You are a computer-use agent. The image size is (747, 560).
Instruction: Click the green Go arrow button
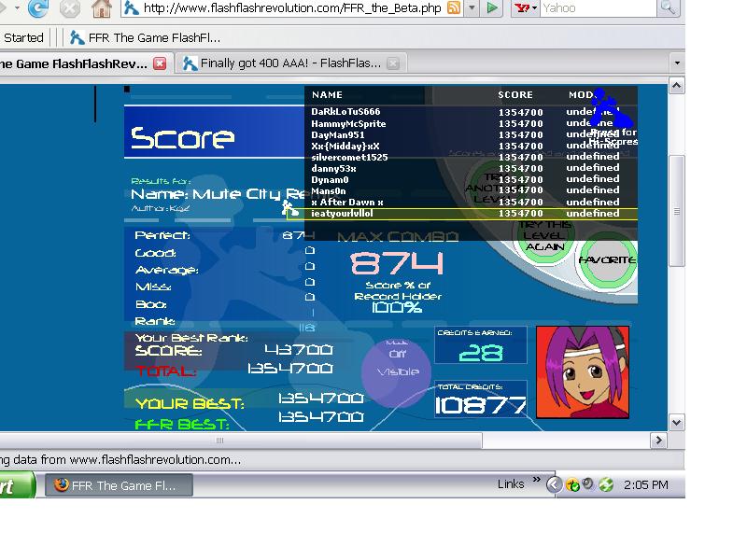coord(492,8)
